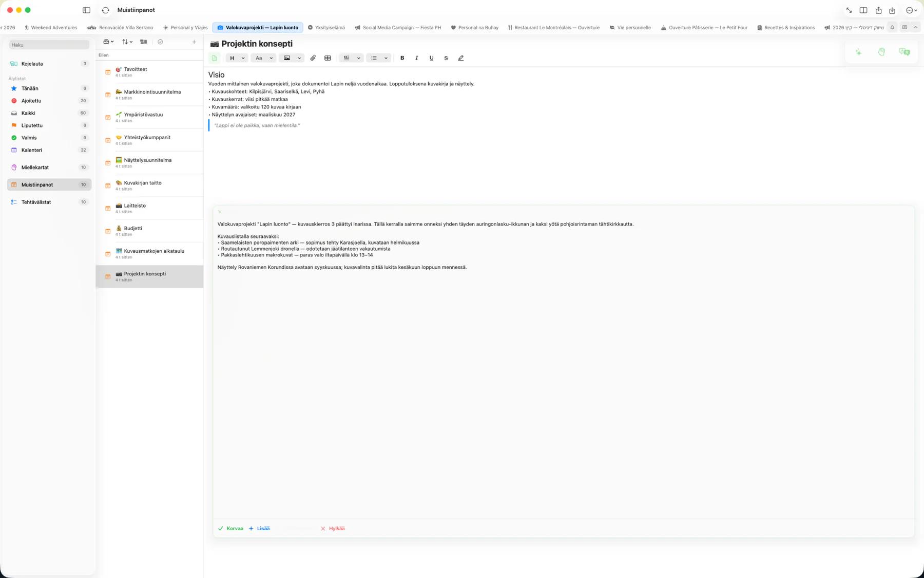Open the Kuvausmatkojen aikataulu note
This screenshot has width=924, height=578.
coord(149,254)
